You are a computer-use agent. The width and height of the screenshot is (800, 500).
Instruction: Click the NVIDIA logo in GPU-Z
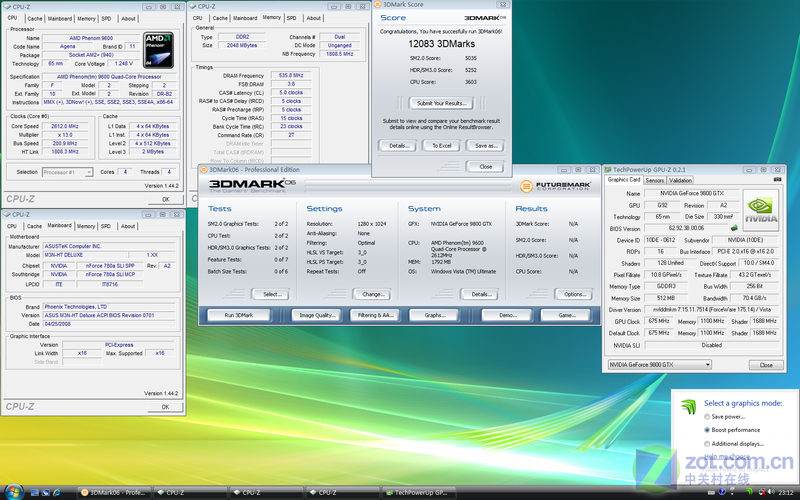(x=761, y=210)
